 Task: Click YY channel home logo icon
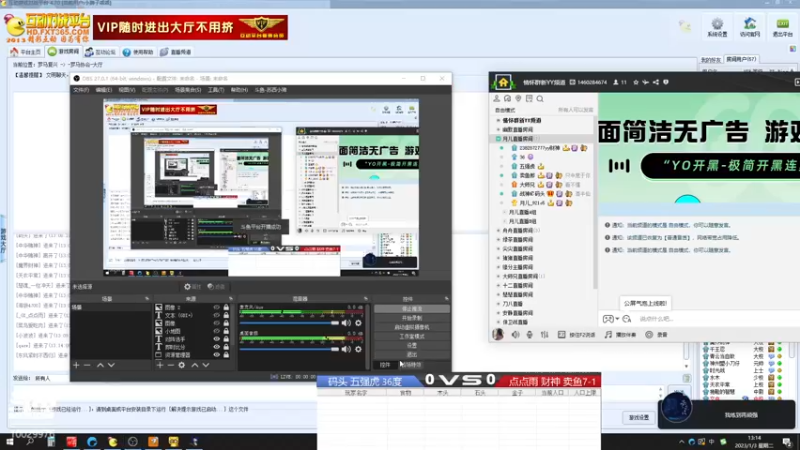point(503,82)
